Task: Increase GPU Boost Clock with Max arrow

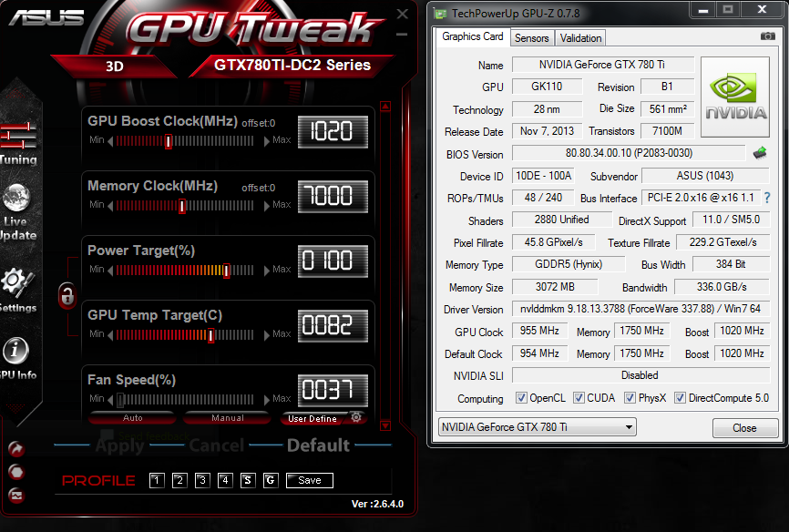Action: point(267,141)
